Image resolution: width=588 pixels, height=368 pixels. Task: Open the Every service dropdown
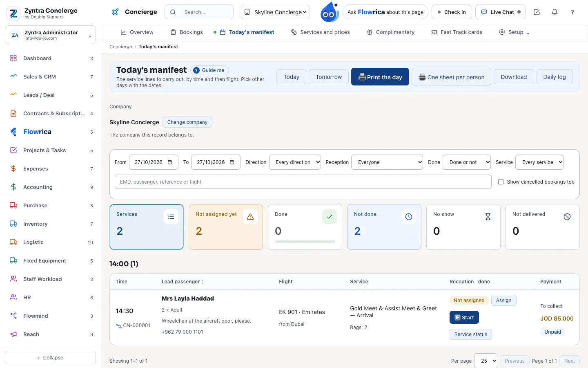[x=539, y=162]
